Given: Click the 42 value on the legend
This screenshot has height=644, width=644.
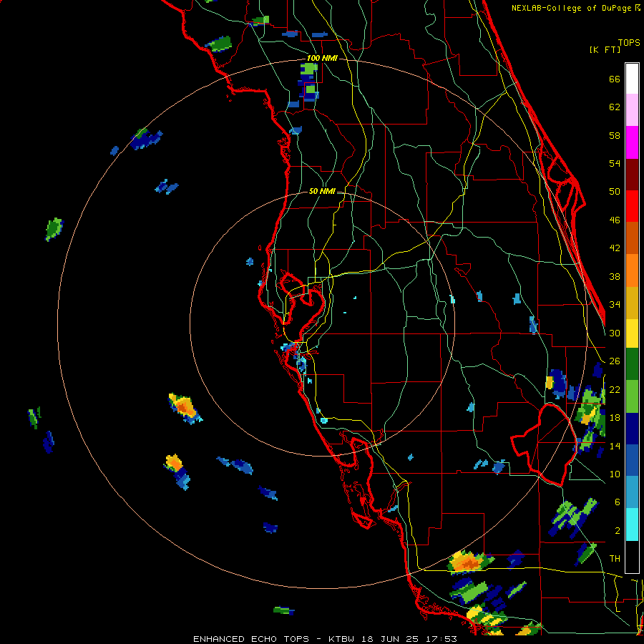Looking at the screenshot, I should coord(615,248).
